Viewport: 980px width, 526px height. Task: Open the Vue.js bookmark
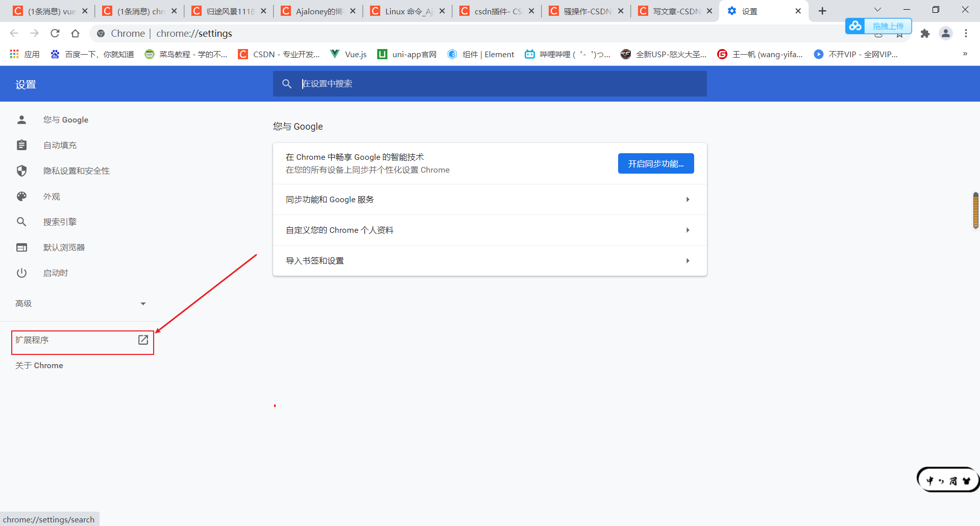pyautogui.click(x=348, y=54)
